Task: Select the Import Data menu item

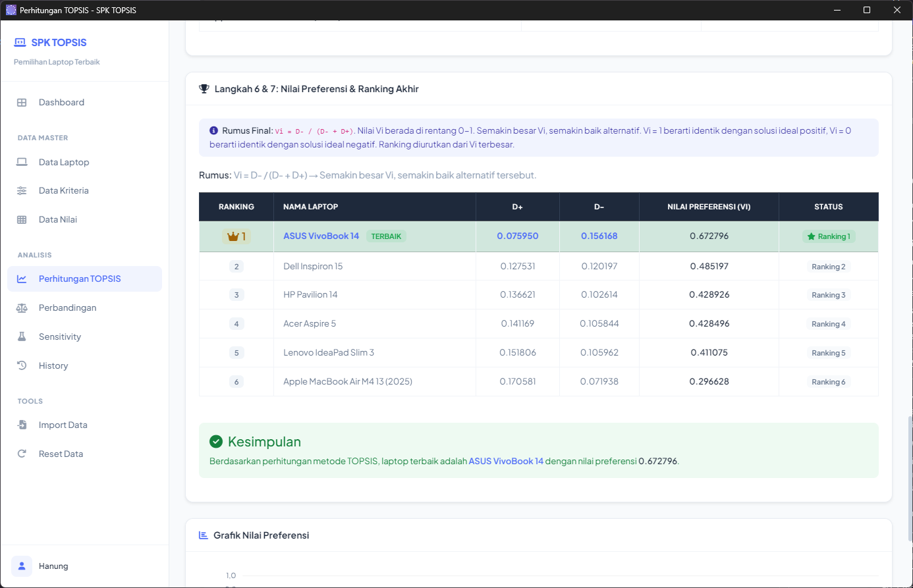Action: click(x=84, y=425)
